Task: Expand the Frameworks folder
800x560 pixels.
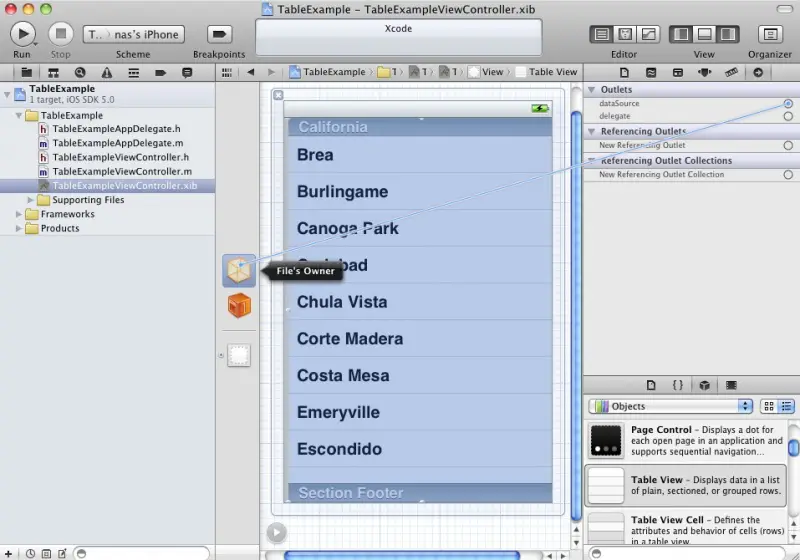Action: (x=19, y=214)
